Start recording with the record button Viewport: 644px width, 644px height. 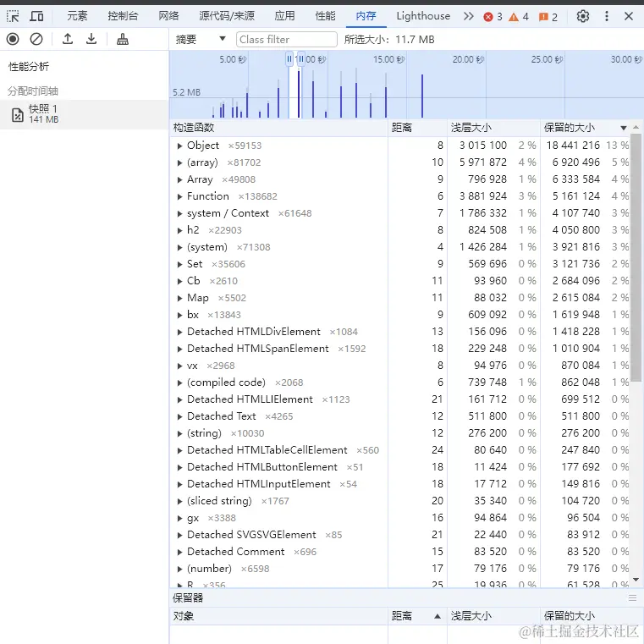13,40
